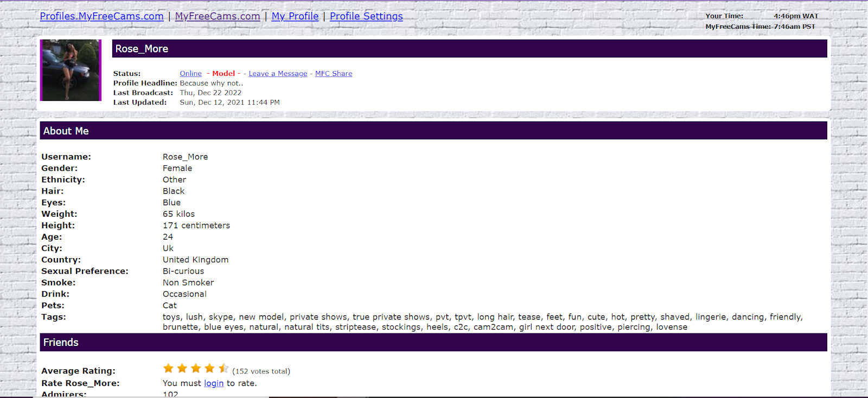Click the Admirers count 102
Screen dimensions: 868x398
[x=170, y=394]
